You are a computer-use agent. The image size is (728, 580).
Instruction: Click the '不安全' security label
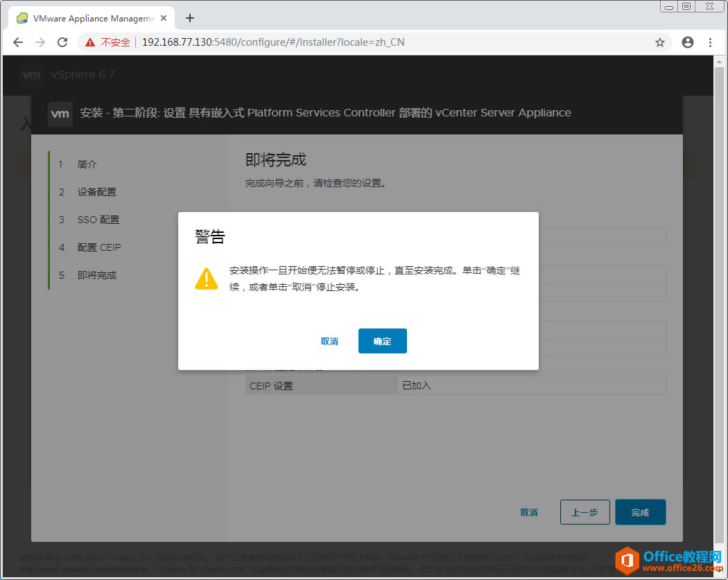click(x=116, y=42)
